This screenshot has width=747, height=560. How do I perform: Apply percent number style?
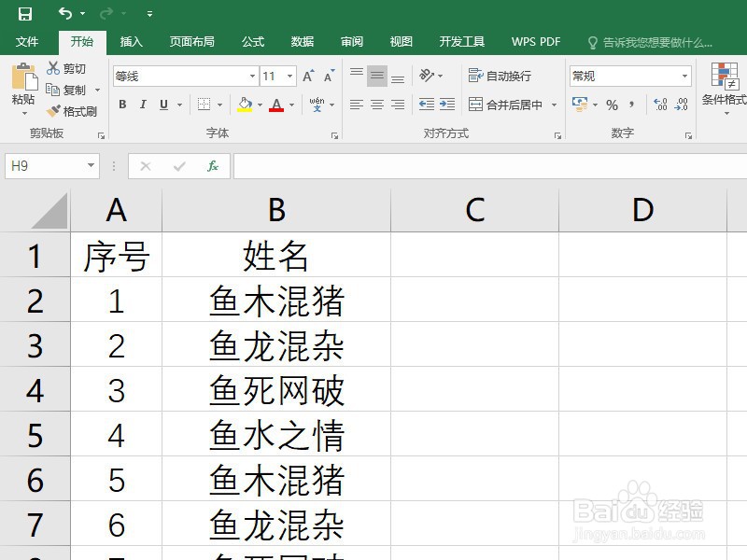(613, 105)
